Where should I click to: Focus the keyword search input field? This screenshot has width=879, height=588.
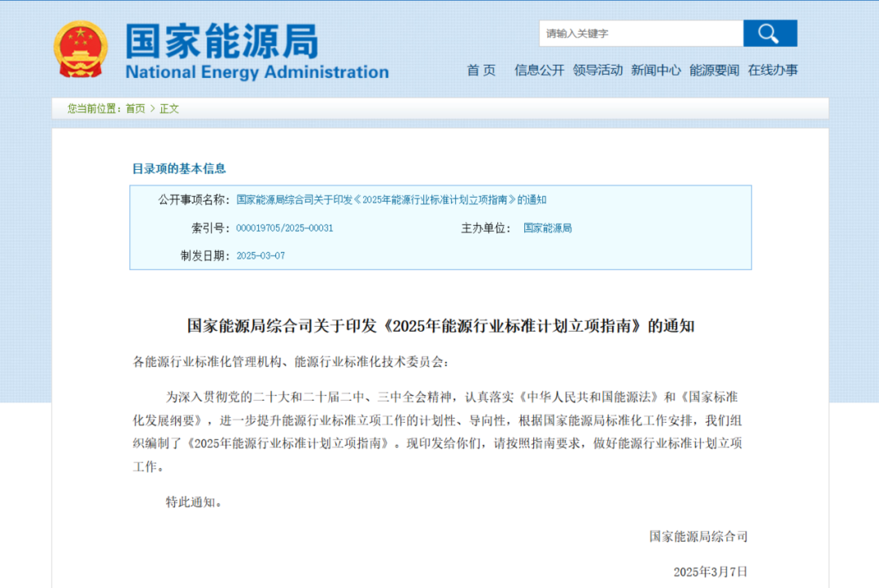point(641,33)
